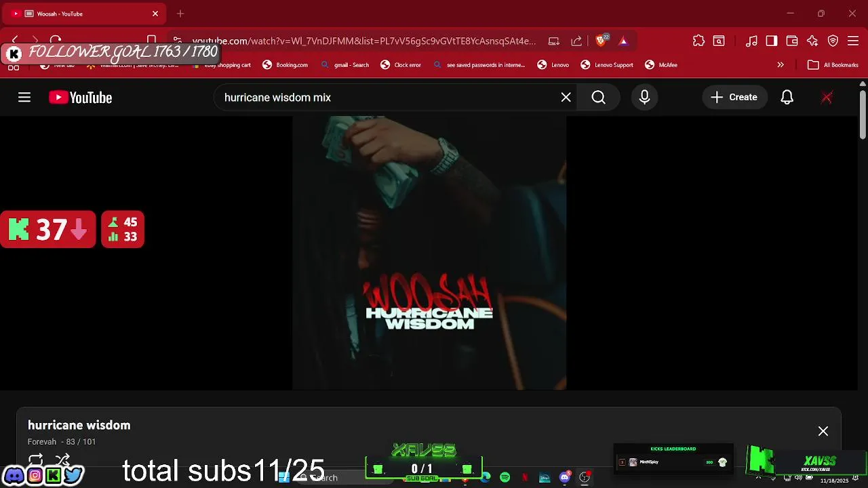Open the Booking.com bookmark
This screenshot has height=488, width=868.
coord(285,65)
